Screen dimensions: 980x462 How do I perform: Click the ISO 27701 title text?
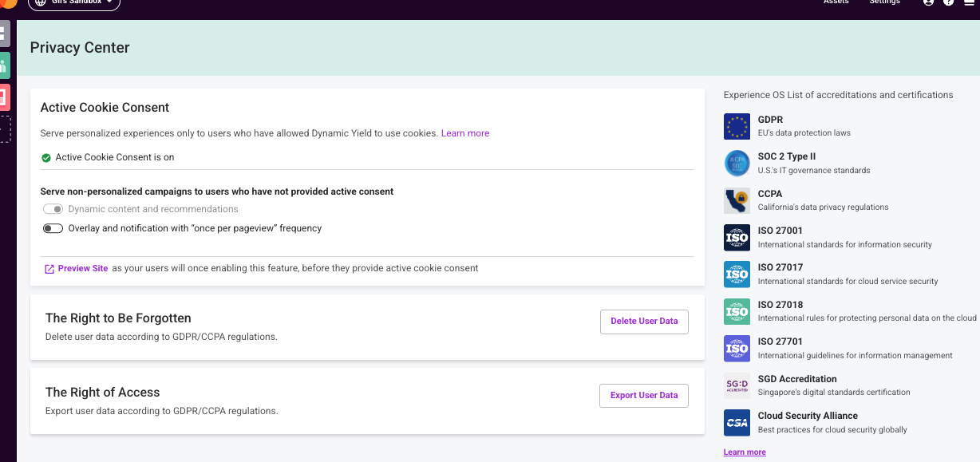780,342
